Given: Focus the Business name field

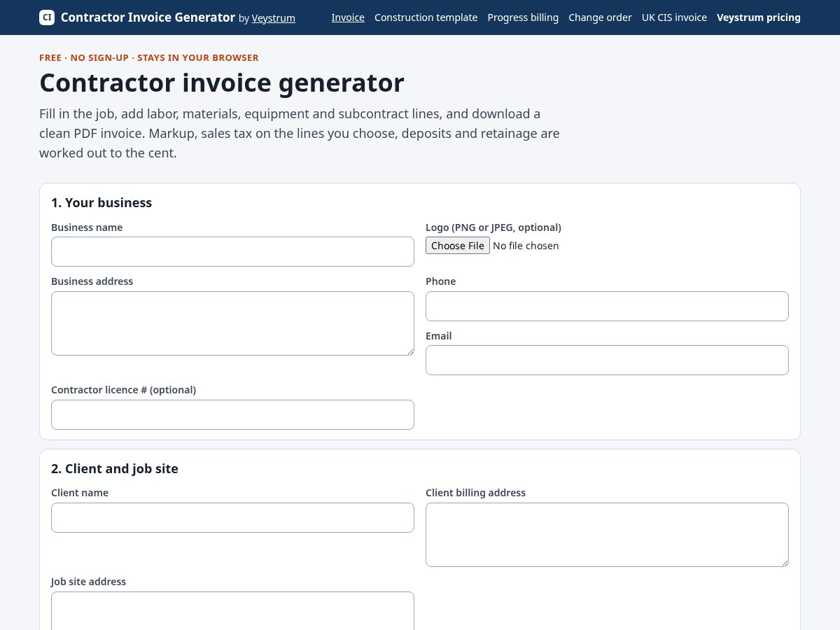Looking at the screenshot, I should [232, 251].
